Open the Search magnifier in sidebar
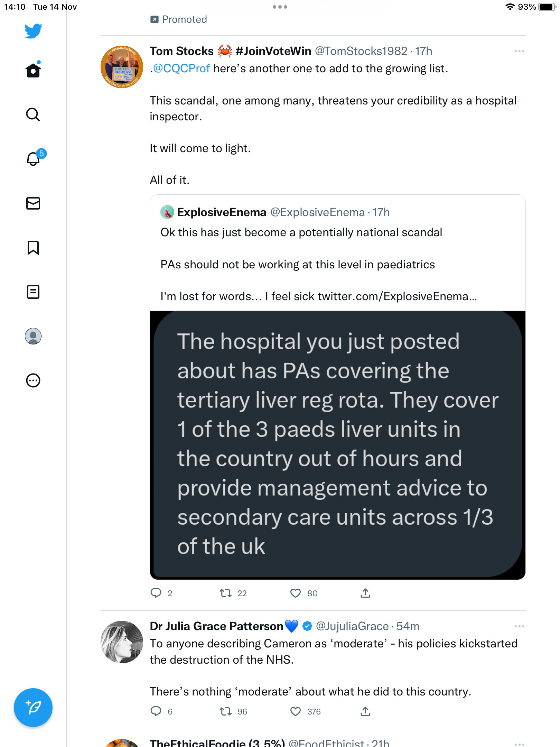This screenshot has width=560, height=747. click(x=33, y=114)
